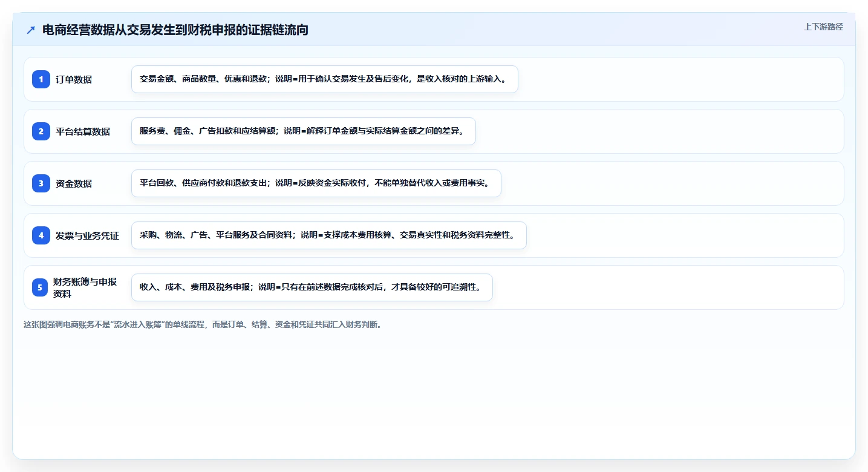
Task: Select the 订单数据 label
Action: click(x=74, y=79)
